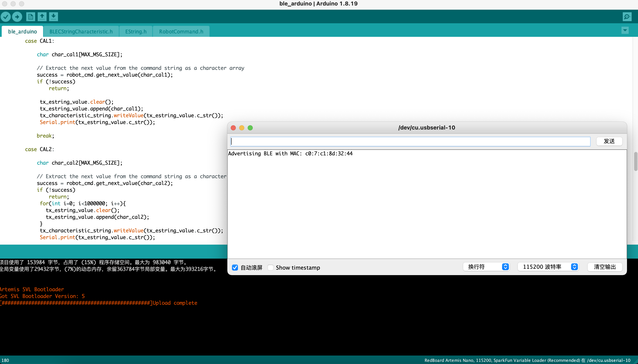The width and height of the screenshot is (638, 364).
Task: Click 'success = robot_cmd.get_next_value(char_cal2);' line
Action: pyautogui.click(x=105, y=183)
